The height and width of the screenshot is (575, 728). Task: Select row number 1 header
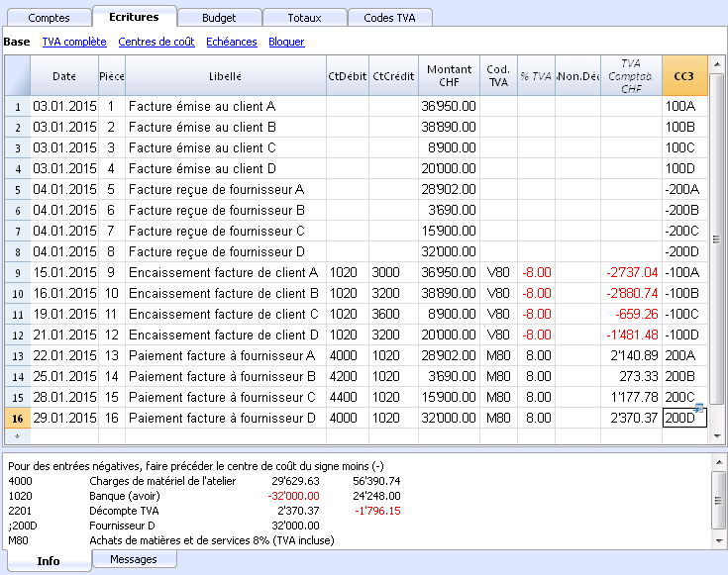[18, 106]
